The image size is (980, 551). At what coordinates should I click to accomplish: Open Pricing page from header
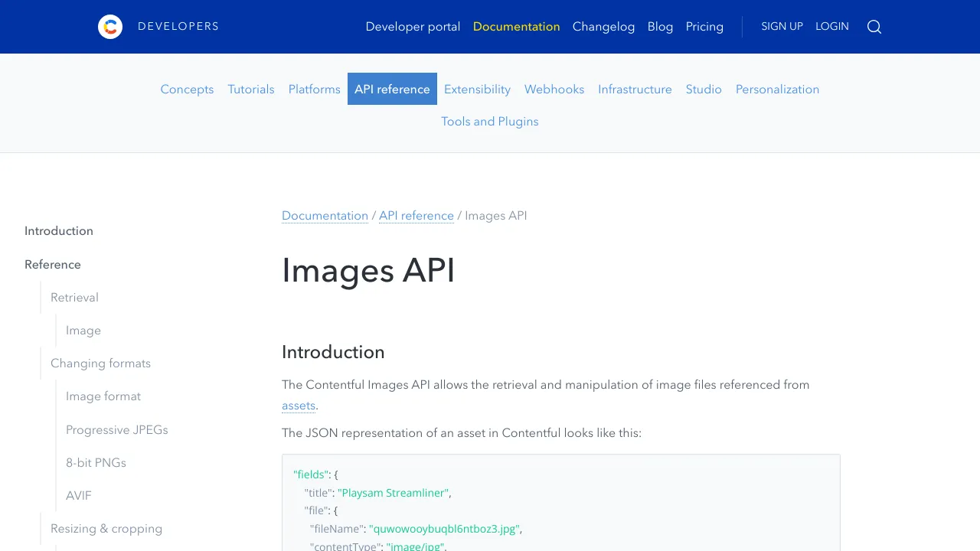point(704,27)
